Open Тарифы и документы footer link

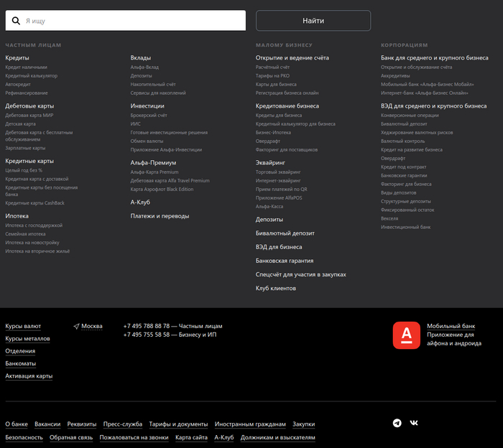(178, 424)
